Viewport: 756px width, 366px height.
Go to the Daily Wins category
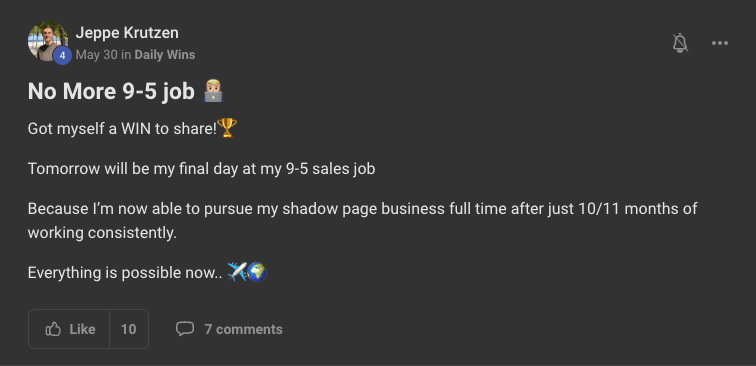tap(164, 55)
